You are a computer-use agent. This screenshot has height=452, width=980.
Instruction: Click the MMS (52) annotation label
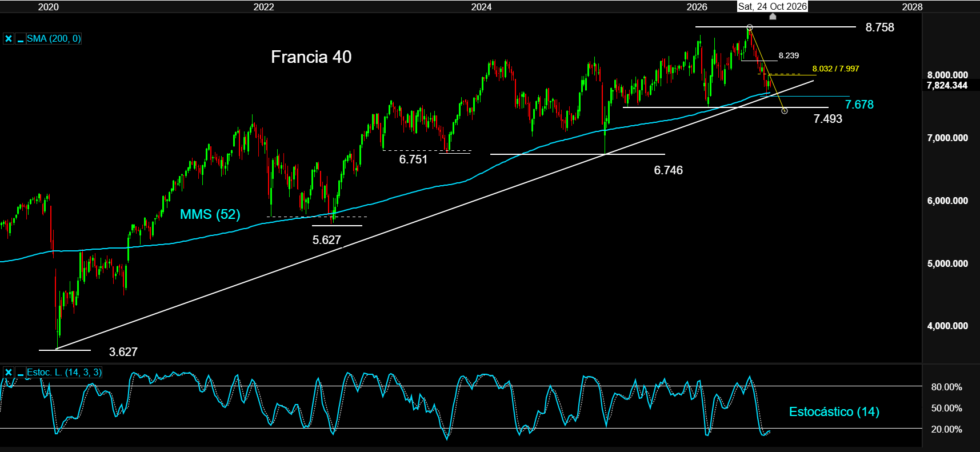pyautogui.click(x=210, y=214)
